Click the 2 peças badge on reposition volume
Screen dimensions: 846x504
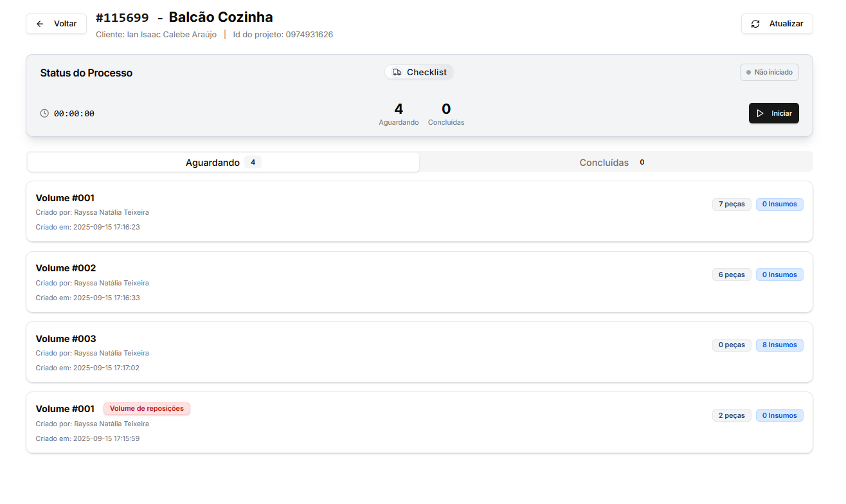click(x=732, y=416)
